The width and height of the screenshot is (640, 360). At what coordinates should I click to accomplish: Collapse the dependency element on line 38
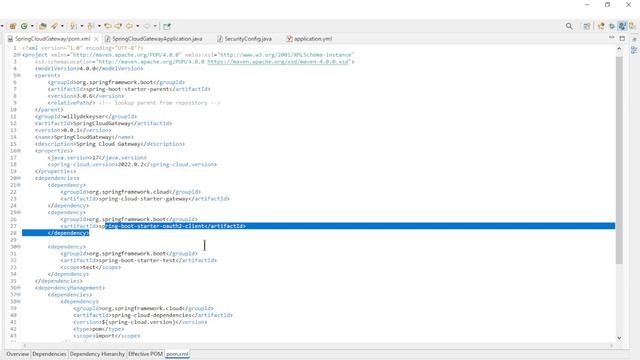coord(19,301)
